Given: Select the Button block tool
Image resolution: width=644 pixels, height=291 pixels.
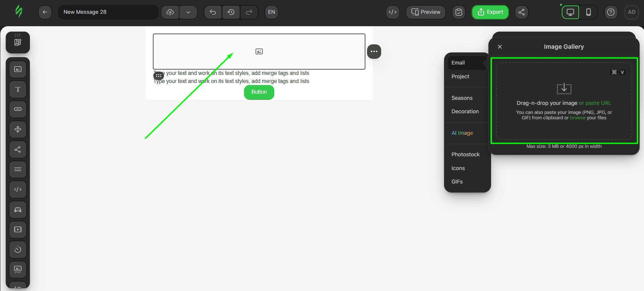Looking at the screenshot, I should (18, 109).
